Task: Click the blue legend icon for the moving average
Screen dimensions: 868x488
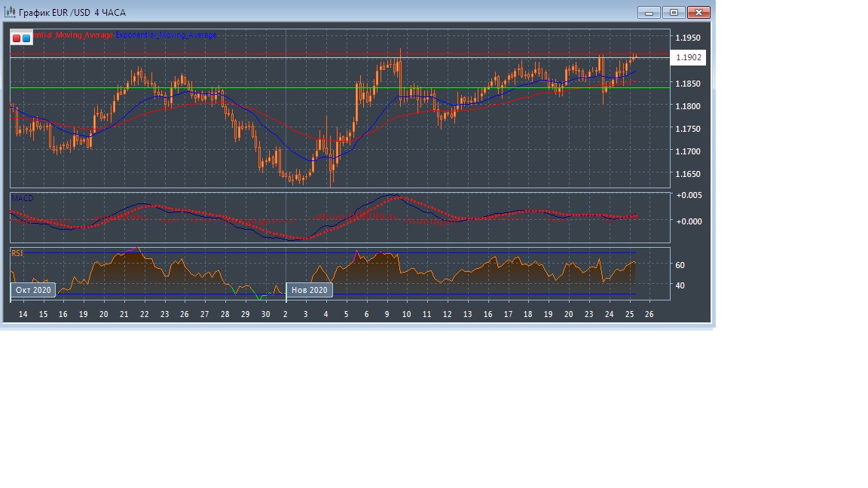Action: click(x=26, y=38)
